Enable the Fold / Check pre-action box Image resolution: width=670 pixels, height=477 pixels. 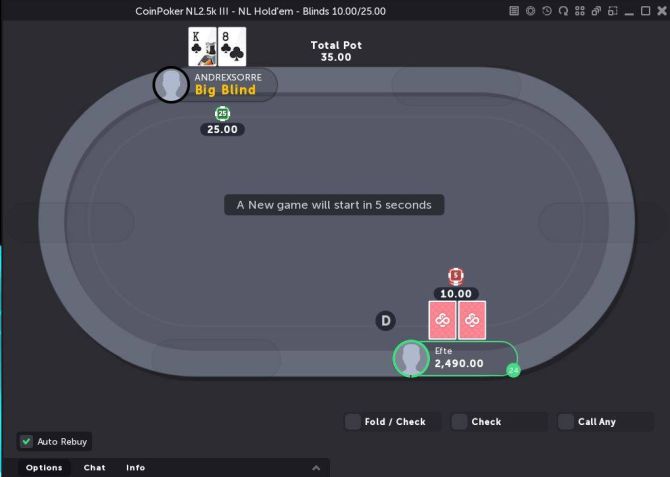(353, 421)
